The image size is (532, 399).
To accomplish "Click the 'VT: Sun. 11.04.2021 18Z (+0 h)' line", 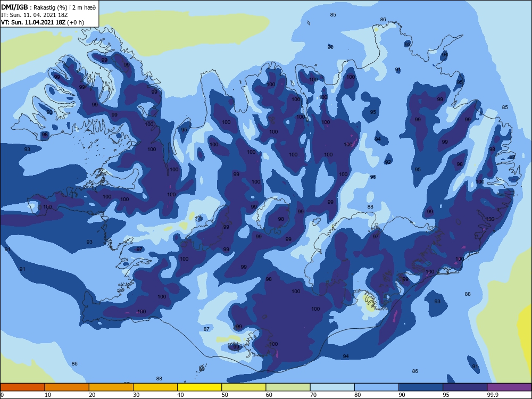I will click(43, 22).
